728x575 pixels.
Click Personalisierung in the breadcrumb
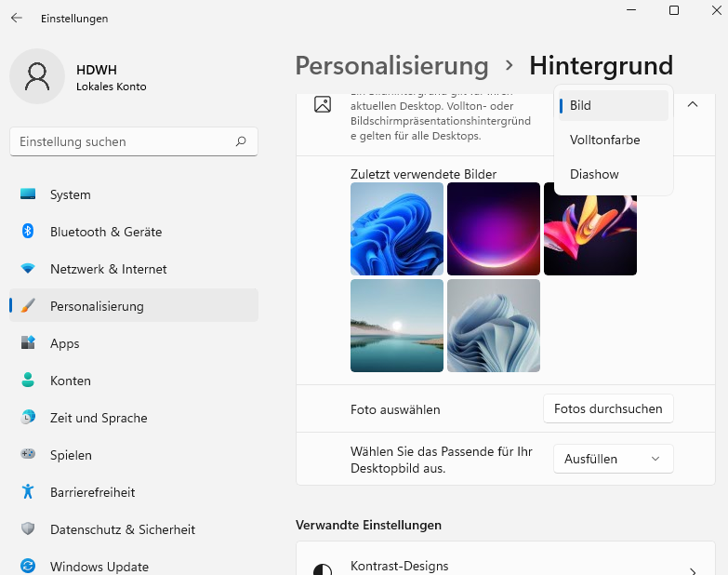pyautogui.click(x=391, y=65)
